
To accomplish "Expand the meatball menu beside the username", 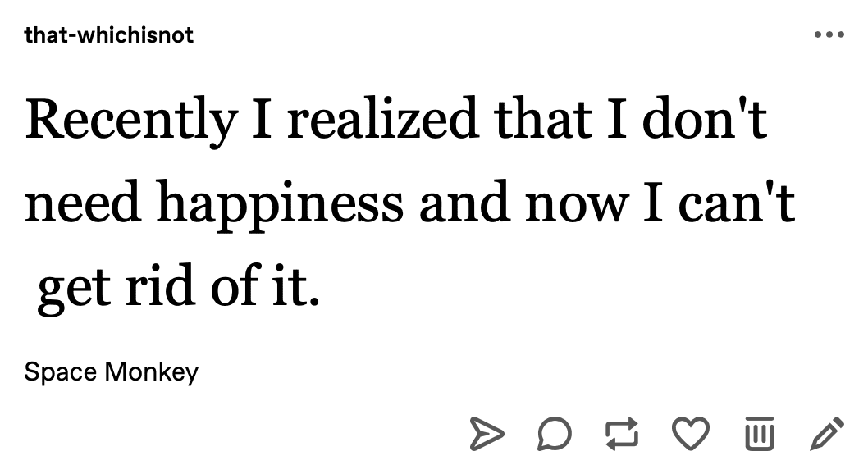I will click(829, 34).
